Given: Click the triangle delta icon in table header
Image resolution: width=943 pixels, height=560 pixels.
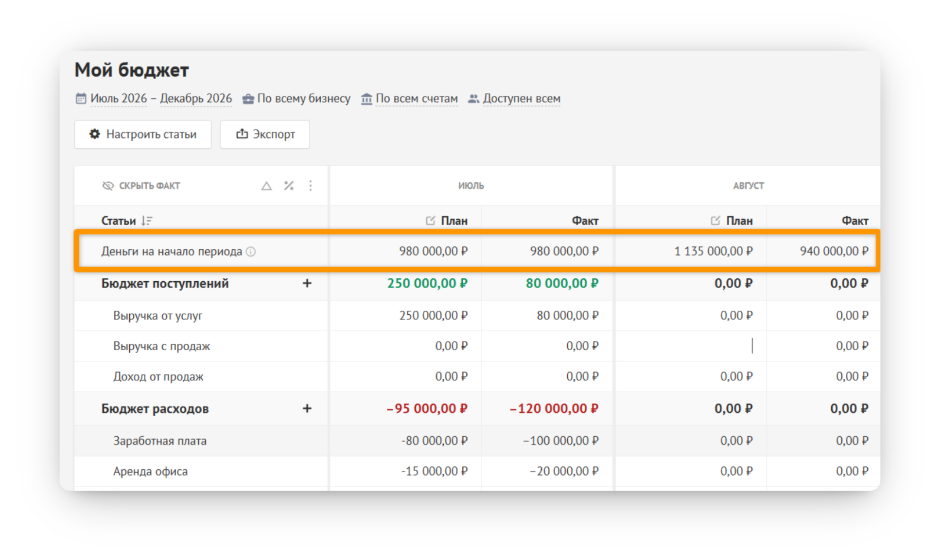Looking at the screenshot, I should 266,186.
